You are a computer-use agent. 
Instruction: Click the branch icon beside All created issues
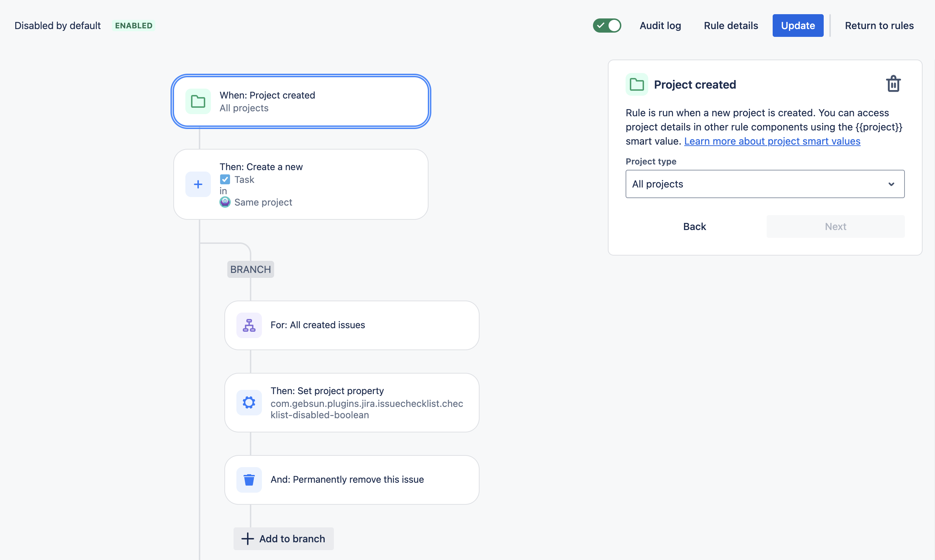pyautogui.click(x=249, y=325)
